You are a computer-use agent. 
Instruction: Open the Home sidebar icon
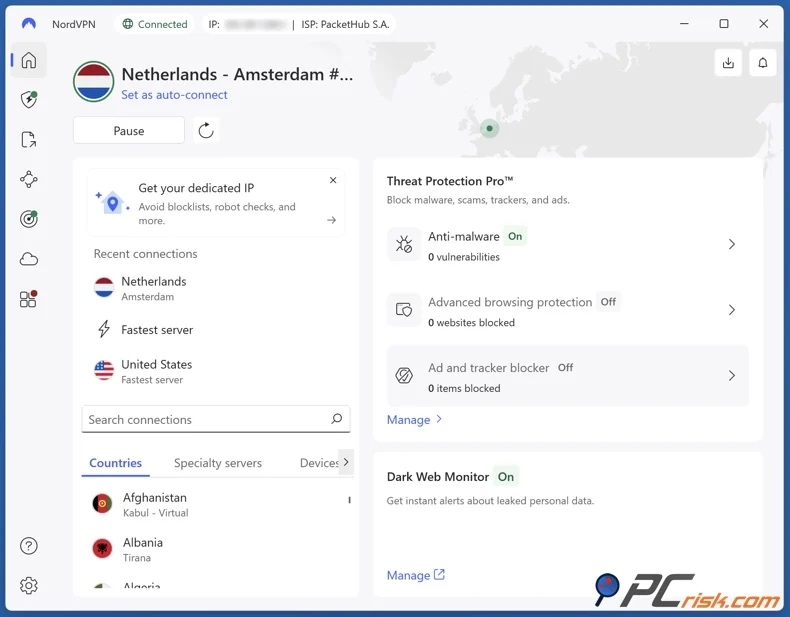click(29, 60)
